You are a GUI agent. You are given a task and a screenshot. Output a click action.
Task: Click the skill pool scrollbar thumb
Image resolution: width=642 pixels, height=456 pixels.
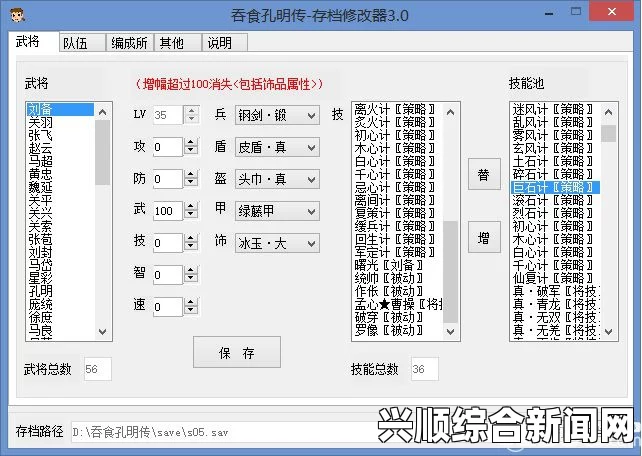click(608, 133)
